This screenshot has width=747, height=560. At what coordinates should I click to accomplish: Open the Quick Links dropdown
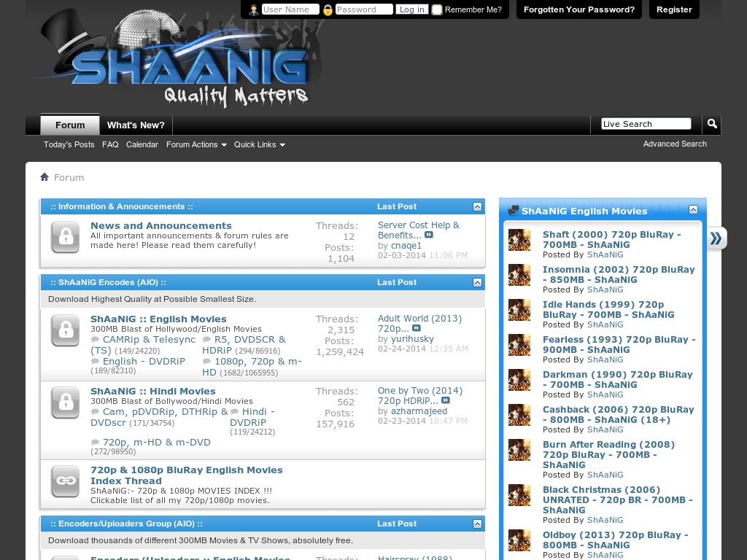click(x=260, y=144)
